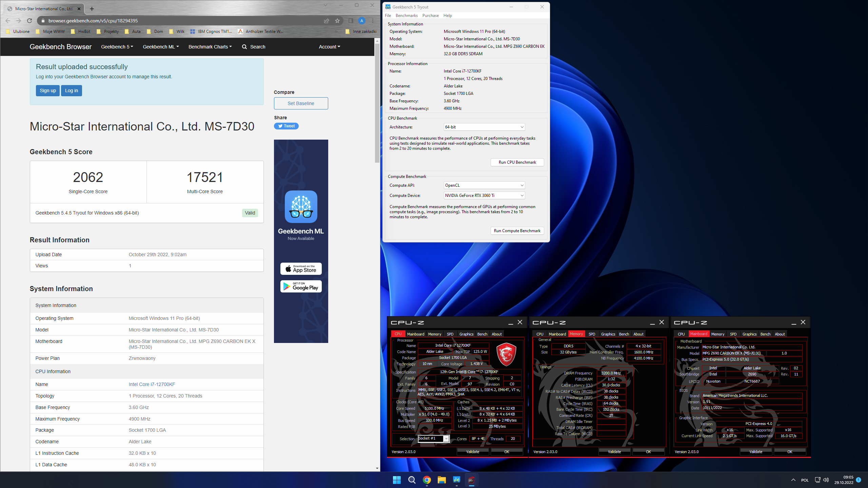The image size is (868, 488).
Task: Click OK in the Mainboard CPU-Z window
Action: tap(790, 452)
